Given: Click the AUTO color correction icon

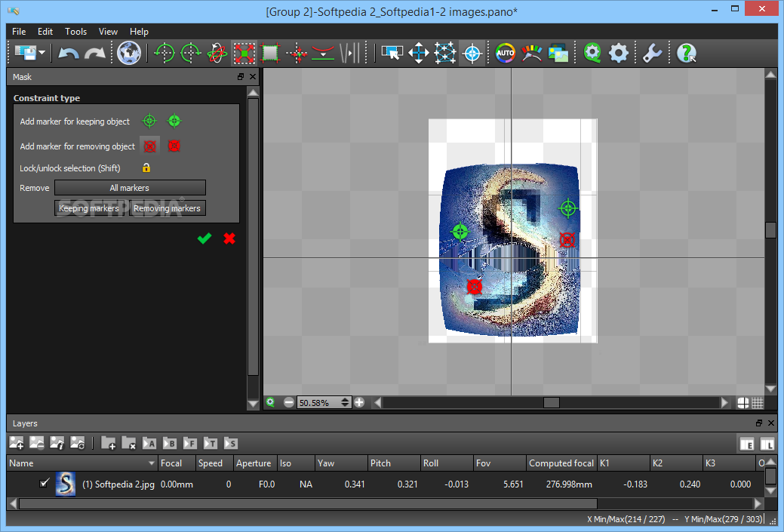Looking at the screenshot, I should click(505, 53).
